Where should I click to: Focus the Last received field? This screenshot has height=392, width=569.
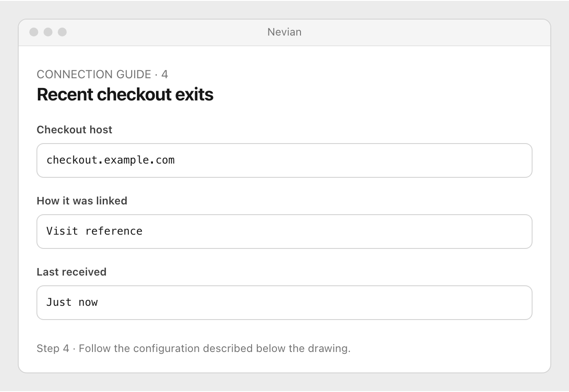[x=284, y=303]
